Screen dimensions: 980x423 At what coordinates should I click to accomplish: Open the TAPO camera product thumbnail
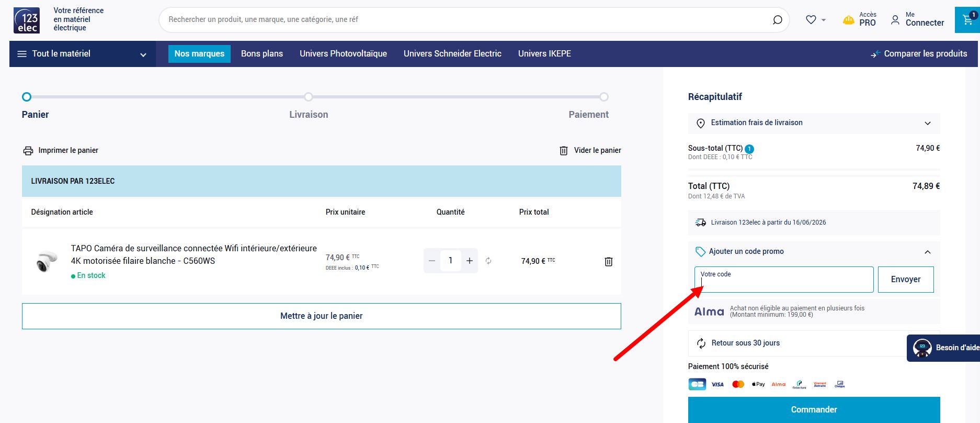pos(46,261)
